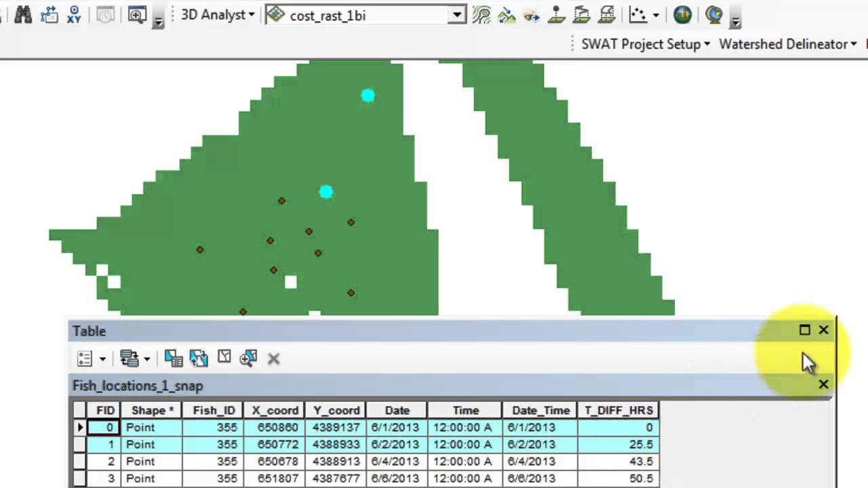Open the Go To XY tool
868x488 pixels.
coord(74,14)
